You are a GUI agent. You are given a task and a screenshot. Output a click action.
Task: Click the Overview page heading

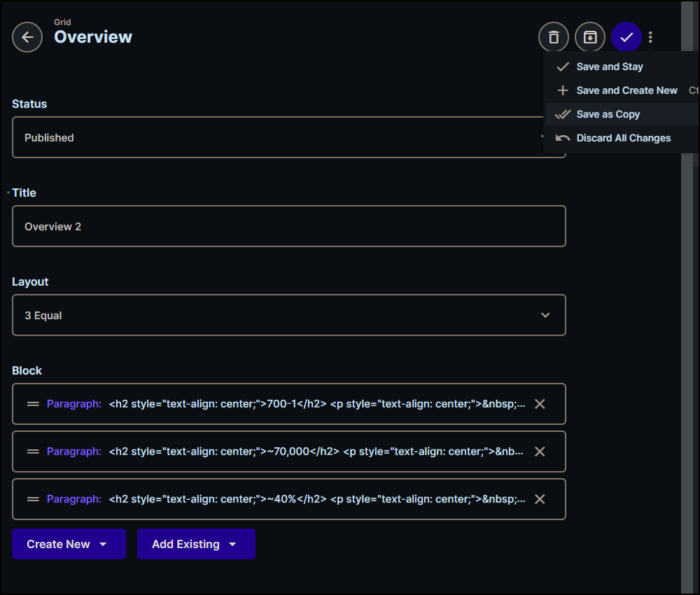point(93,37)
